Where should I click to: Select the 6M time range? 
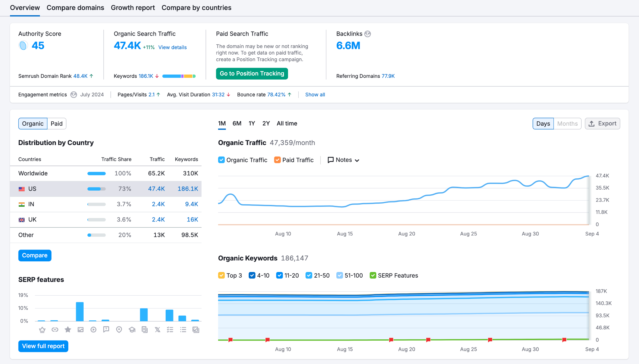tap(237, 124)
